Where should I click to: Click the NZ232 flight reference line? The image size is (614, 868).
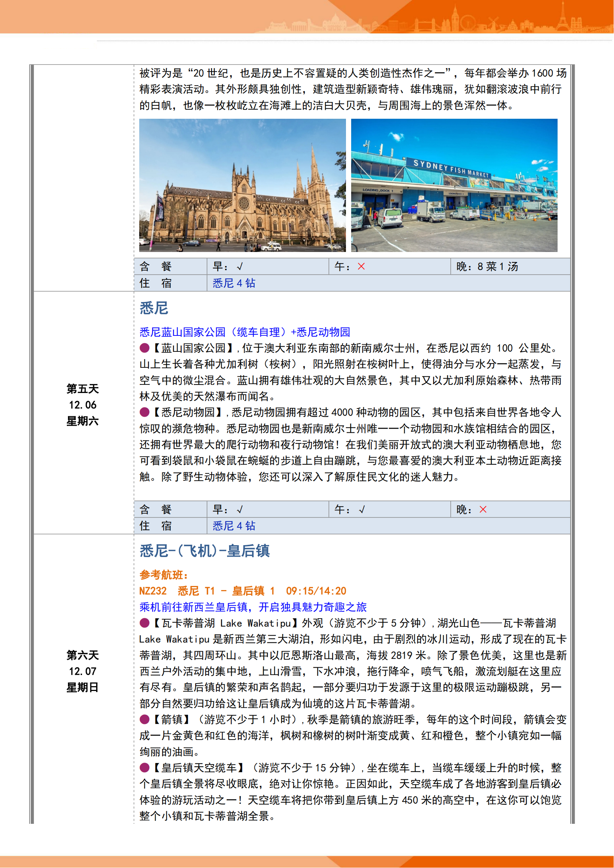tap(242, 591)
